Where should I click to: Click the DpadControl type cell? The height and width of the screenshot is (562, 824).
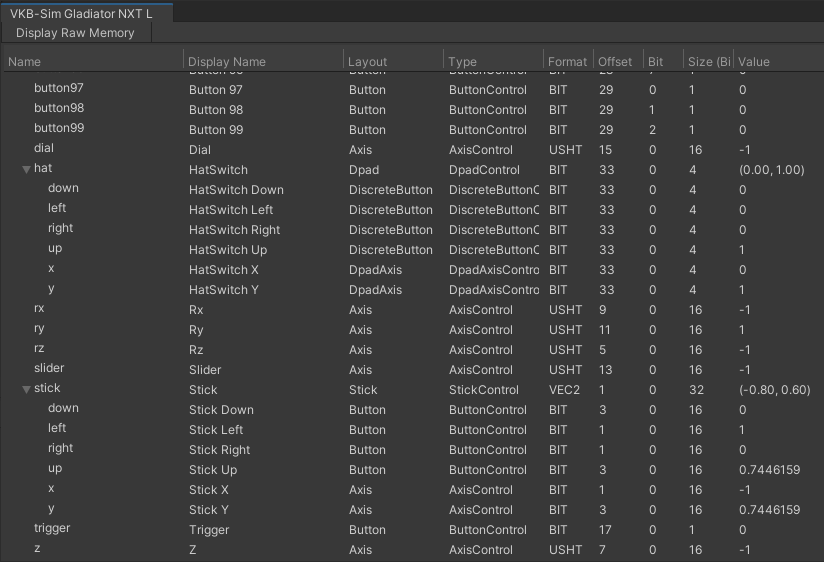[484, 170]
